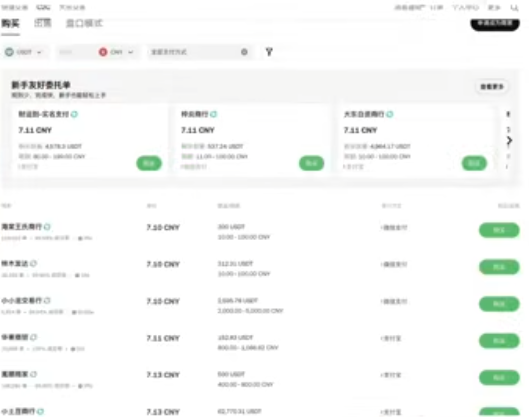
Task: Click the merchant name in the 300 USDT row
Action: [x=22, y=227]
